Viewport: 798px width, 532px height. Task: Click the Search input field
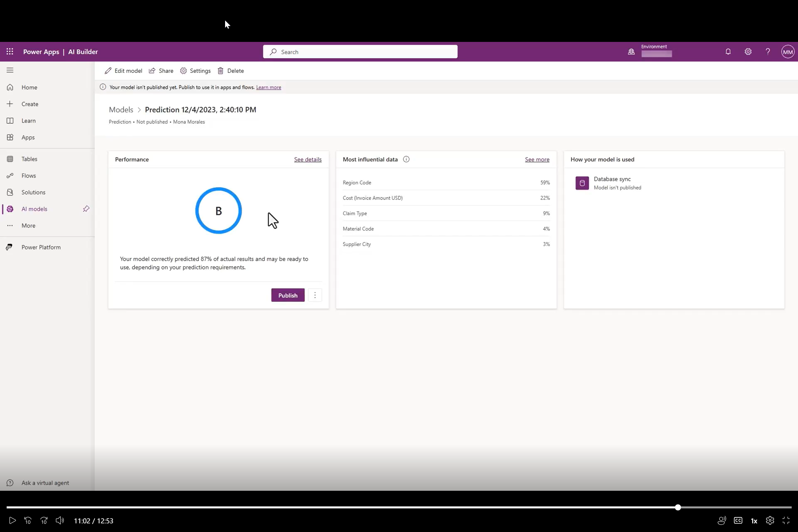pos(360,52)
